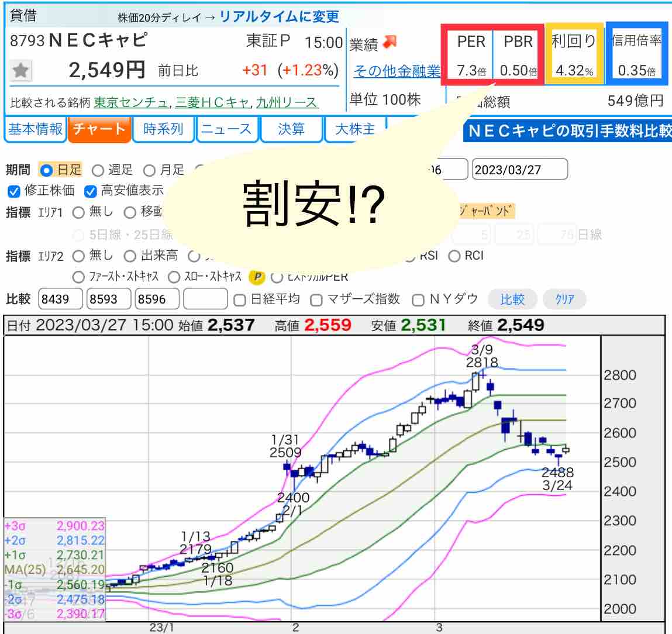The height and width of the screenshot is (634, 672).
Task: Click the empty comparison code field
Action: point(205,299)
